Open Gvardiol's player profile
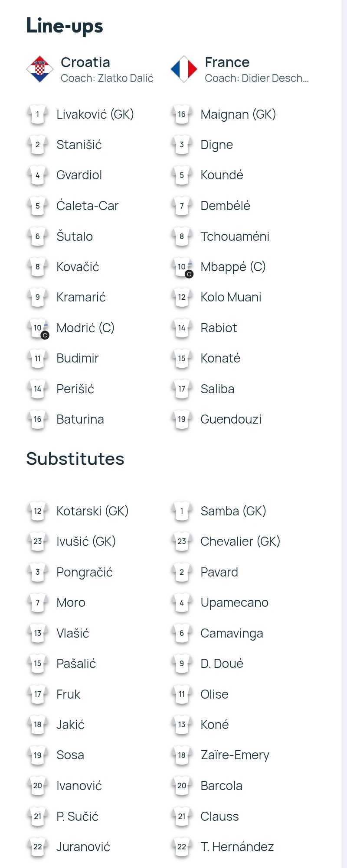Viewport: 347px width, 868px height. (79, 175)
